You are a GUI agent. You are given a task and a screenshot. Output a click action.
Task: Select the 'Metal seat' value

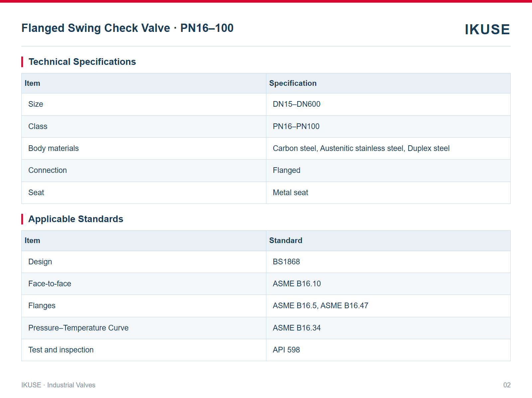pos(290,193)
